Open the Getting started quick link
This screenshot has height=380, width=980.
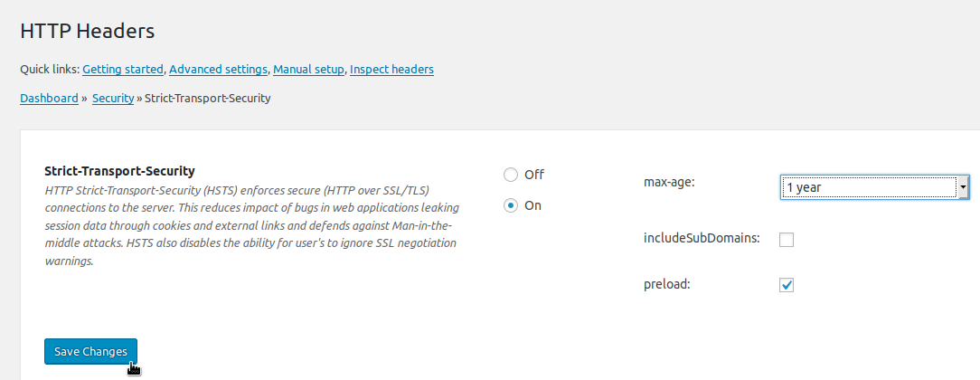pyautogui.click(x=123, y=69)
